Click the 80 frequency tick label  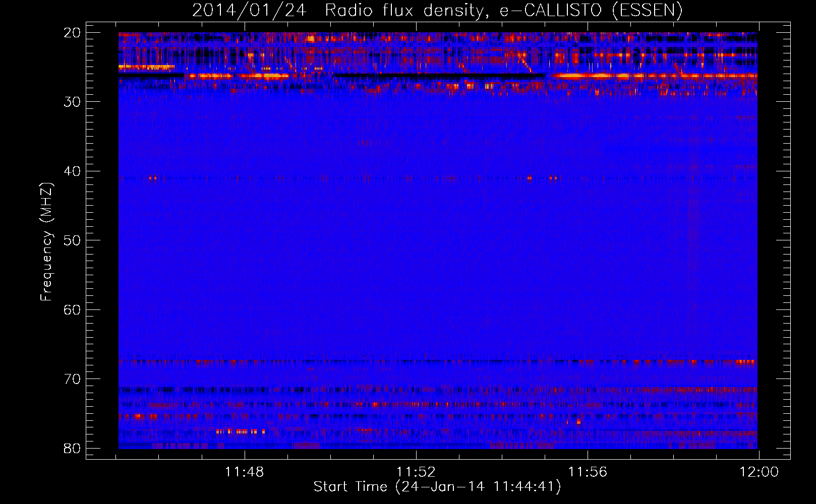[73, 448]
